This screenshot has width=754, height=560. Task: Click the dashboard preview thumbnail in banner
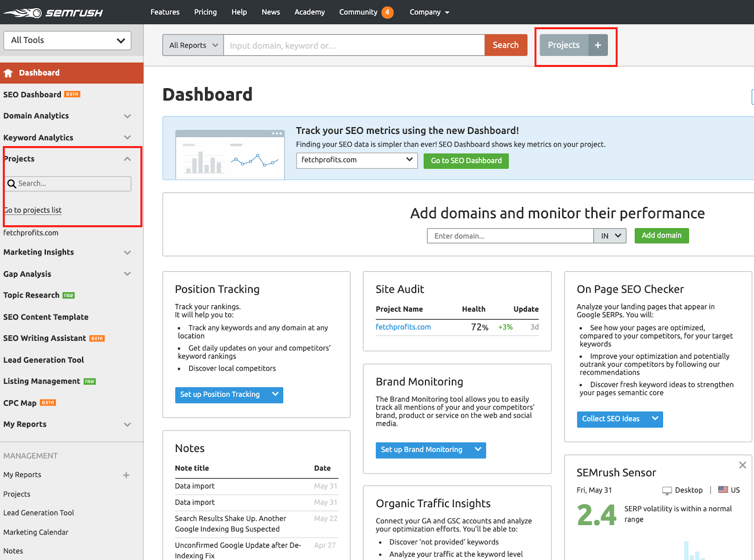[230, 155]
